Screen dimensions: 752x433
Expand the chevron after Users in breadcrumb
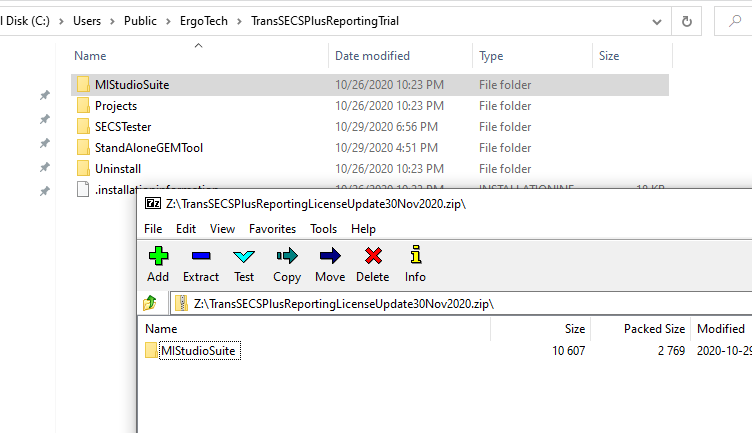(x=112, y=22)
